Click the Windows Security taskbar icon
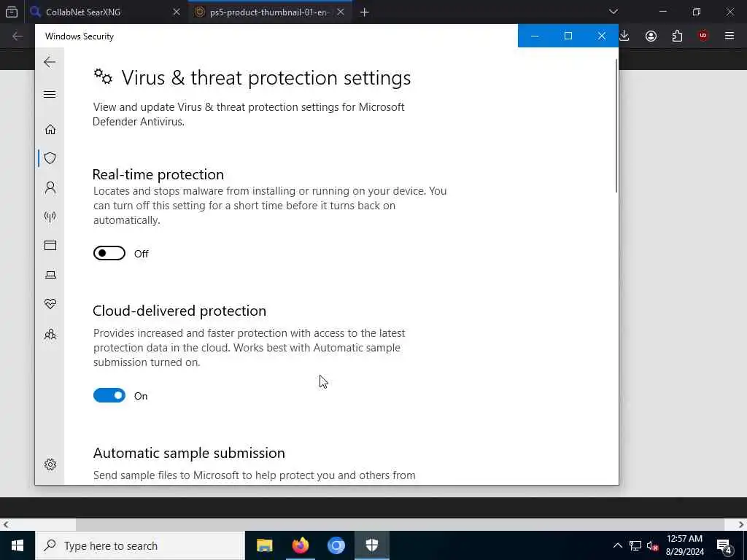 (x=371, y=545)
